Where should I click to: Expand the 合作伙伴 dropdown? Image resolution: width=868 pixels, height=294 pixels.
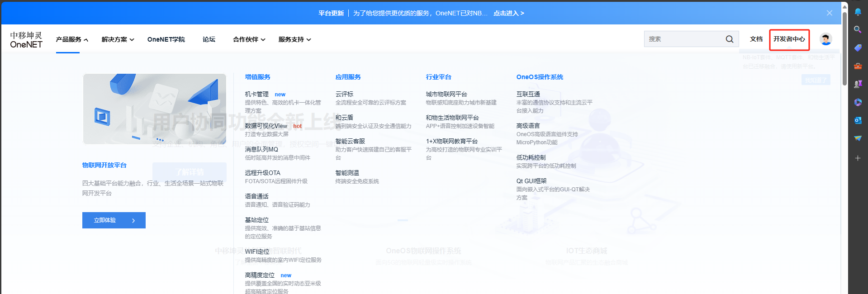click(x=249, y=39)
